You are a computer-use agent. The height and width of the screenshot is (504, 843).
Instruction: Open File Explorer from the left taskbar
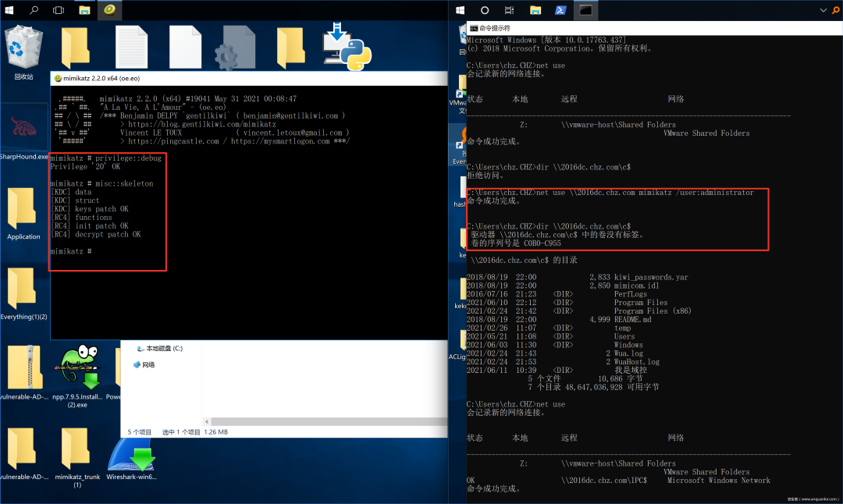pyautogui.click(x=84, y=9)
